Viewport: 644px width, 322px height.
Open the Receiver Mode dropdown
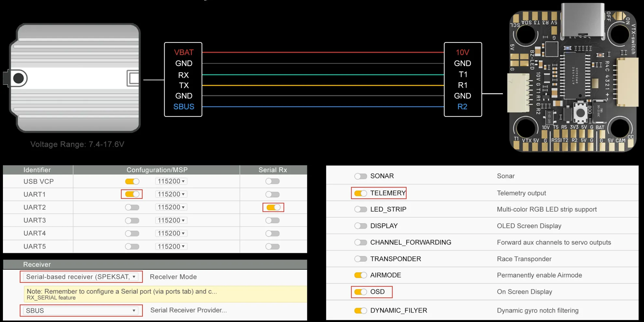[x=81, y=277]
